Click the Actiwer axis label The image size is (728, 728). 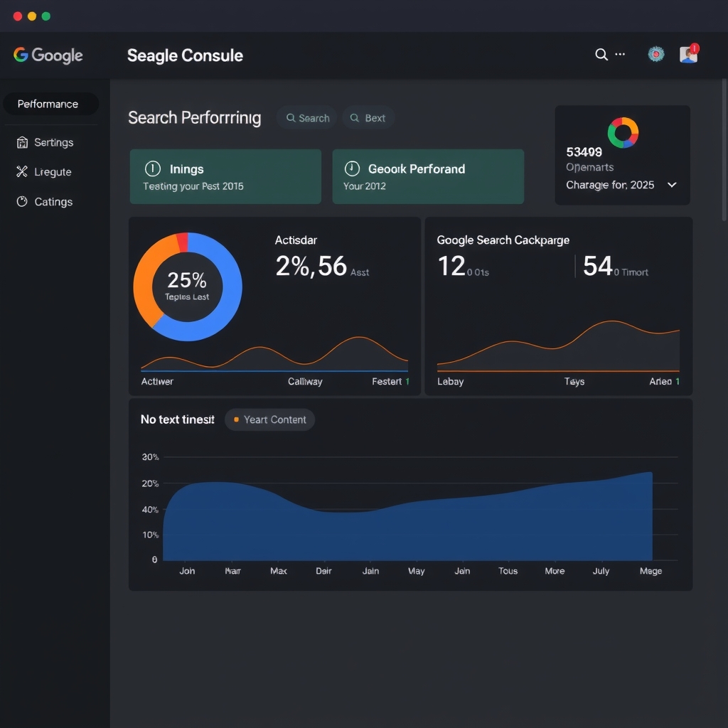pos(157,382)
